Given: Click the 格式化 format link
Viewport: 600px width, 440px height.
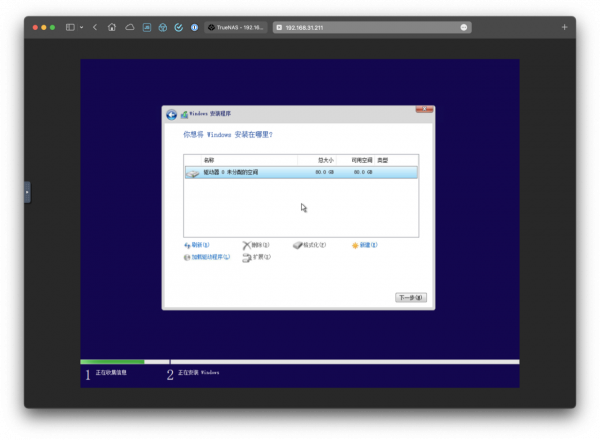Looking at the screenshot, I should [310, 245].
